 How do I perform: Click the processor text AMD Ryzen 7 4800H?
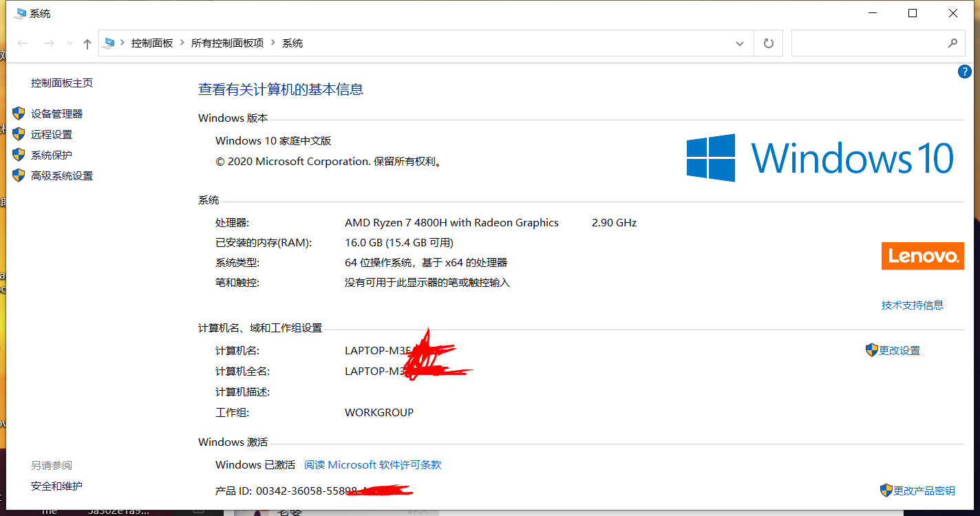(451, 222)
